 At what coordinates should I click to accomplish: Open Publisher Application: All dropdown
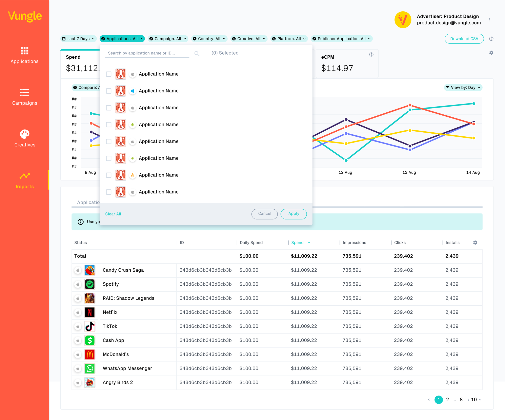tap(342, 39)
